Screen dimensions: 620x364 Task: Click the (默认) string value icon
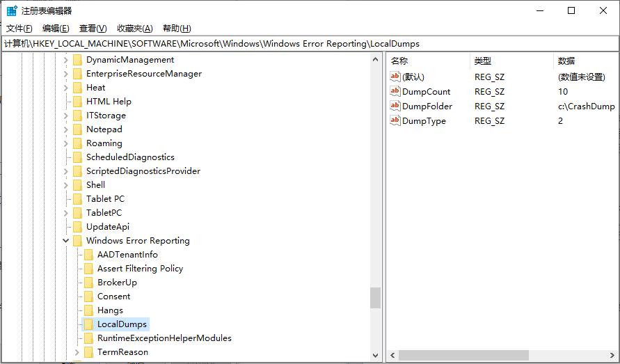(x=395, y=77)
